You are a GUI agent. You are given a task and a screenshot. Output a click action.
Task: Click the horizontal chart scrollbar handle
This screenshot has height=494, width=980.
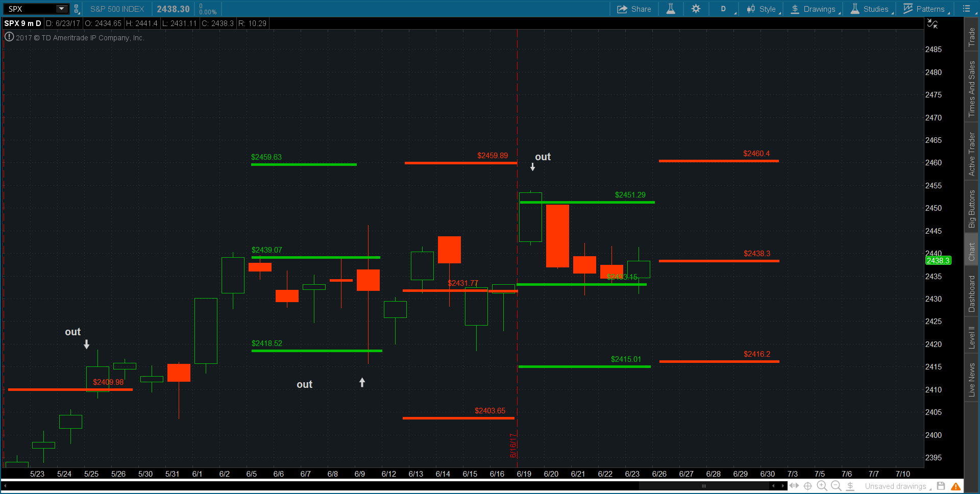click(704, 486)
